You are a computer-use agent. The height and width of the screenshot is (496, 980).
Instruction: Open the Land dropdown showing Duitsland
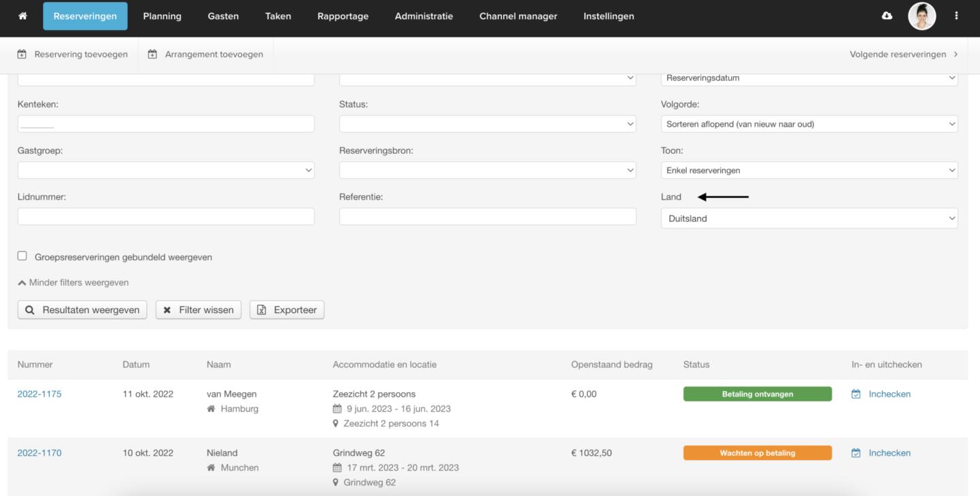click(x=809, y=218)
